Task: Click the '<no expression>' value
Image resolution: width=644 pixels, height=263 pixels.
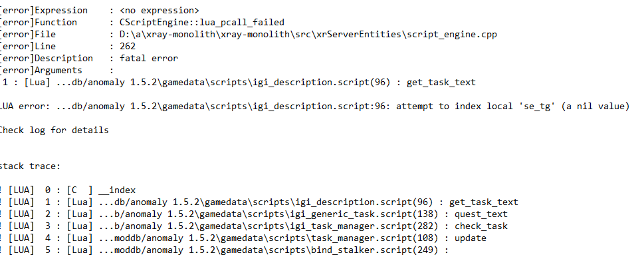Action: point(160,10)
